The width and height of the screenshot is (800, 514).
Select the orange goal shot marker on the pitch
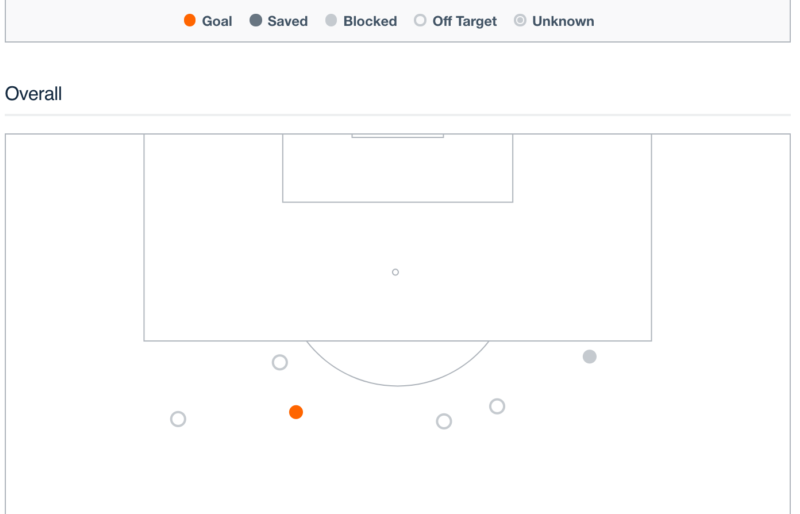[x=296, y=412]
